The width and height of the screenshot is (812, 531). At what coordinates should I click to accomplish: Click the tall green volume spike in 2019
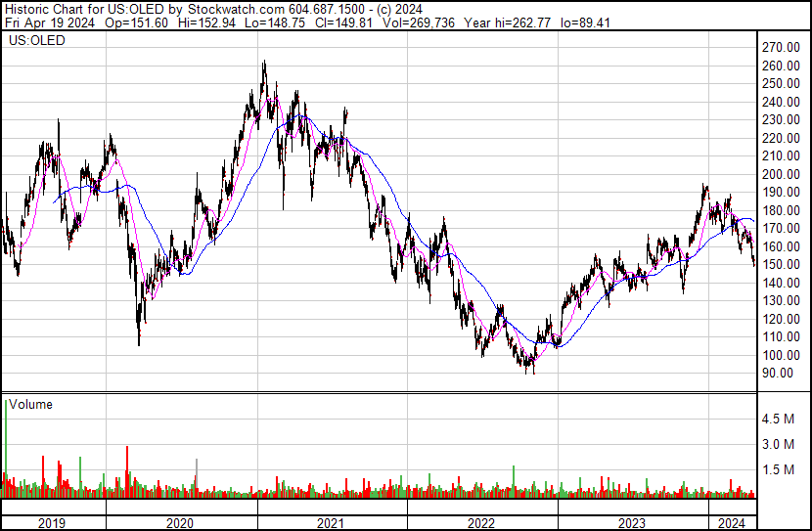tap(6, 440)
